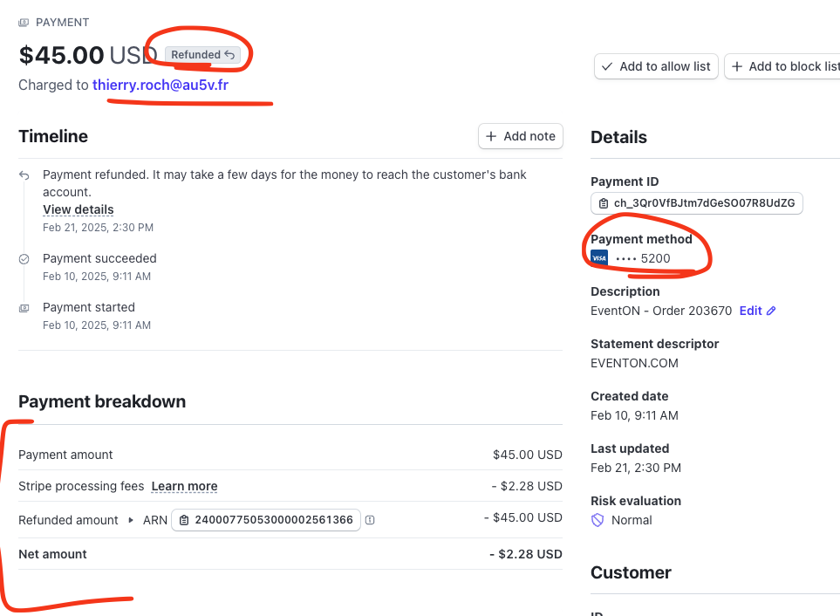Open View details for the refund

[79, 209]
